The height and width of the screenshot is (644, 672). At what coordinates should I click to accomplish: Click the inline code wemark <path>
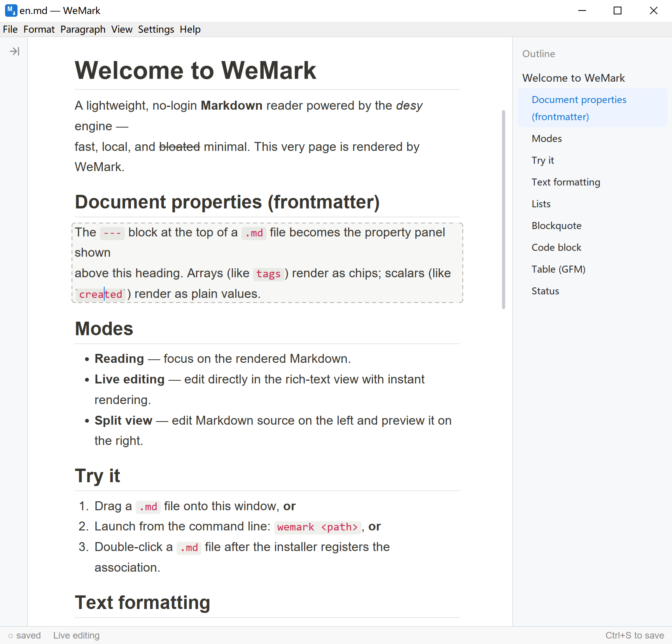pos(317,527)
